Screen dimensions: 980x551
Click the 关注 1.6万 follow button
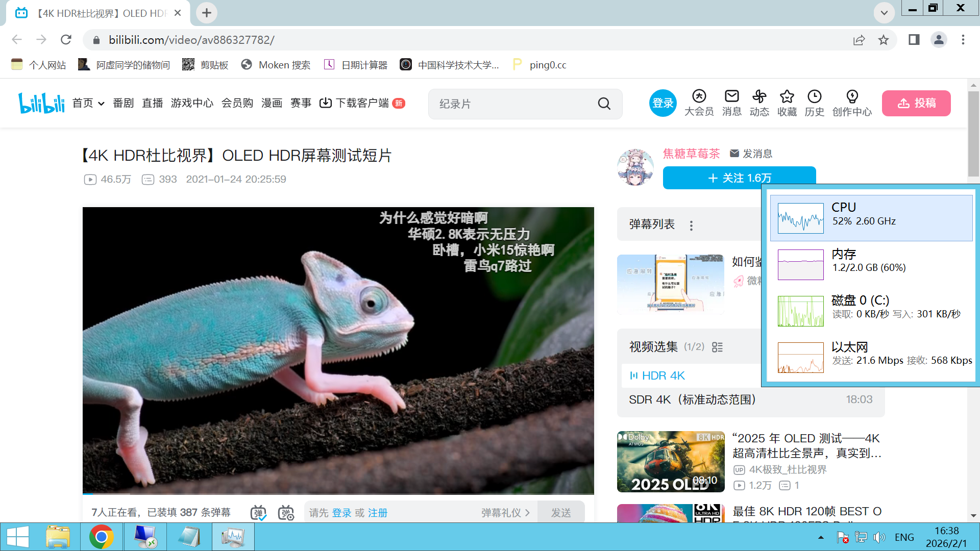(x=739, y=178)
